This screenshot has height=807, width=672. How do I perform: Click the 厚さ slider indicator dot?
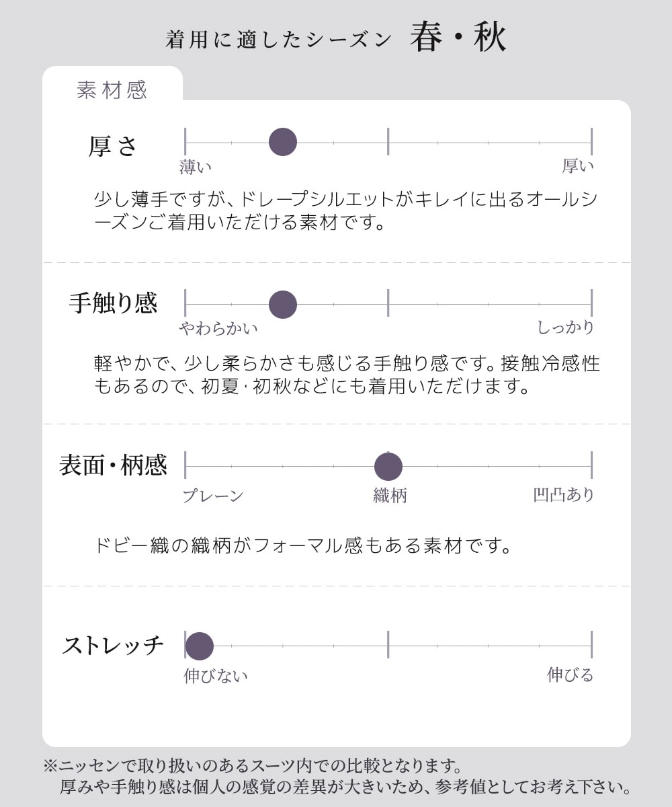tap(283, 142)
